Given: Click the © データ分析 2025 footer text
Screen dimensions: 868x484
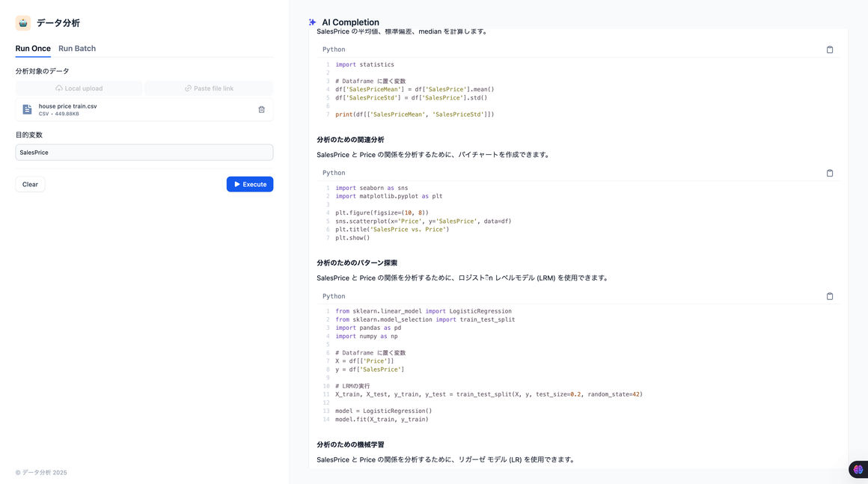Looking at the screenshot, I should click(x=41, y=473).
